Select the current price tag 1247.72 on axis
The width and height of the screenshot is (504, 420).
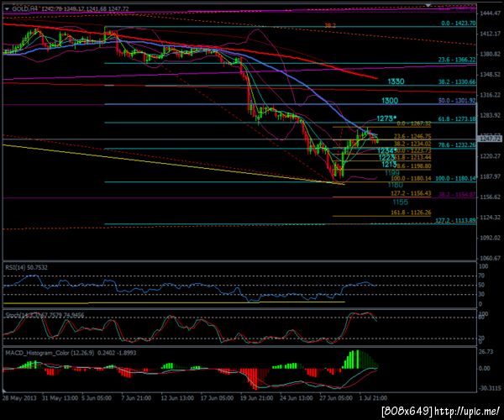point(490,139)
